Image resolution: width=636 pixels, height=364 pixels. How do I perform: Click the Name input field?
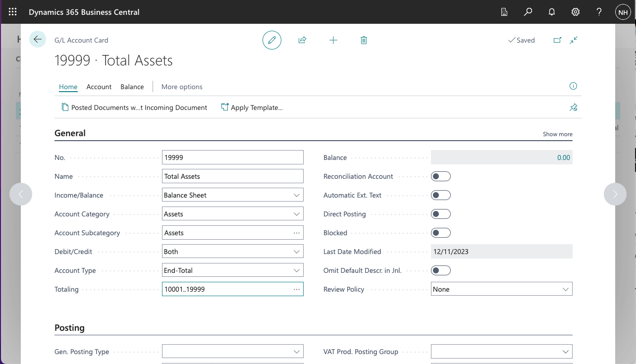tap(232, 176)
